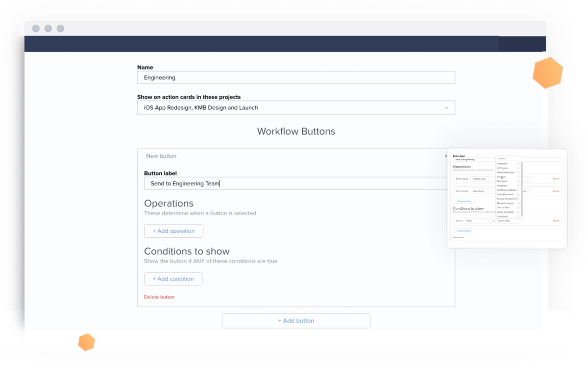Click + Add operation in the inset panel

tap(464, 201)
